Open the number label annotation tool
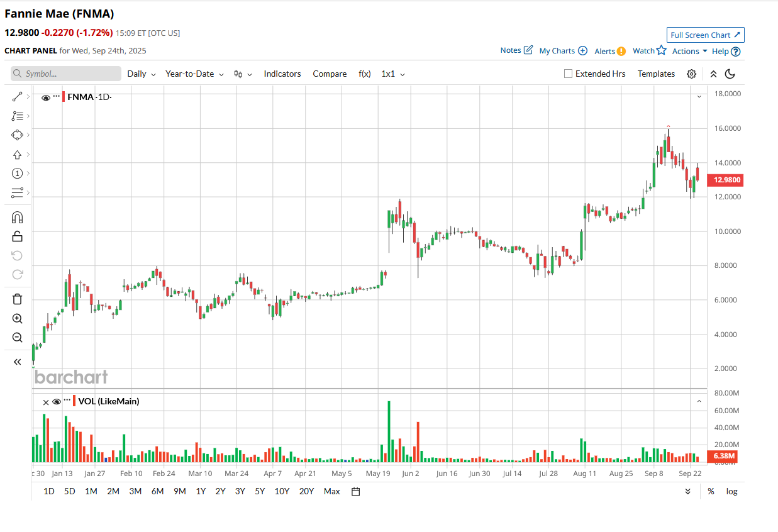 click(17, 174)
